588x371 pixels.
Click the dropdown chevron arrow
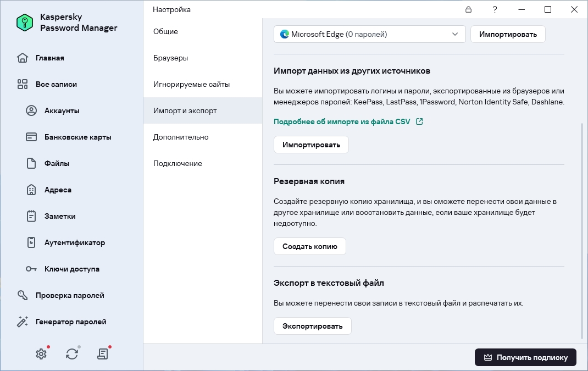pos(455,34)
